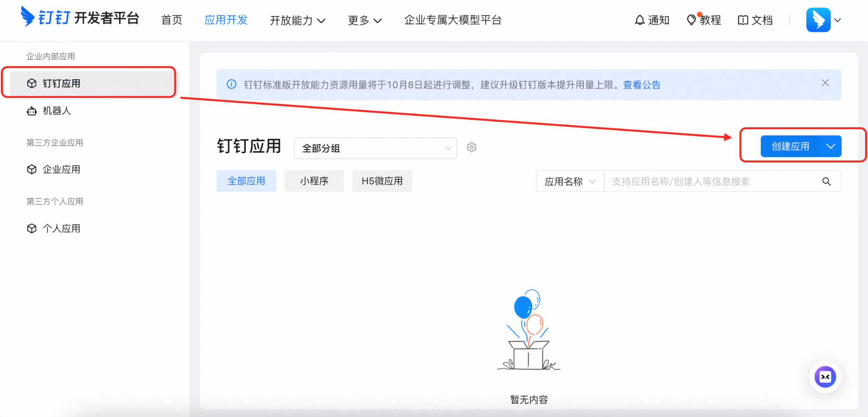
Task: Click the 钉钉应用 page heading
Action: click(249, 146)
